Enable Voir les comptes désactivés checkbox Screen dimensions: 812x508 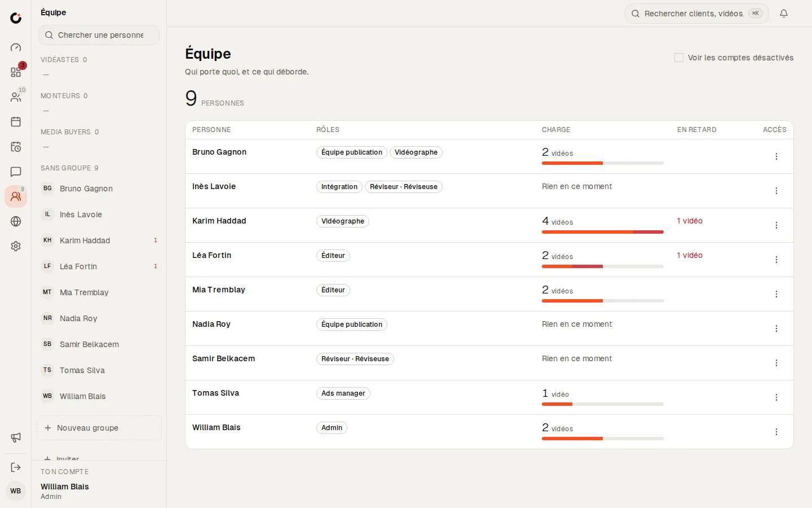click(x=679, y=58)
